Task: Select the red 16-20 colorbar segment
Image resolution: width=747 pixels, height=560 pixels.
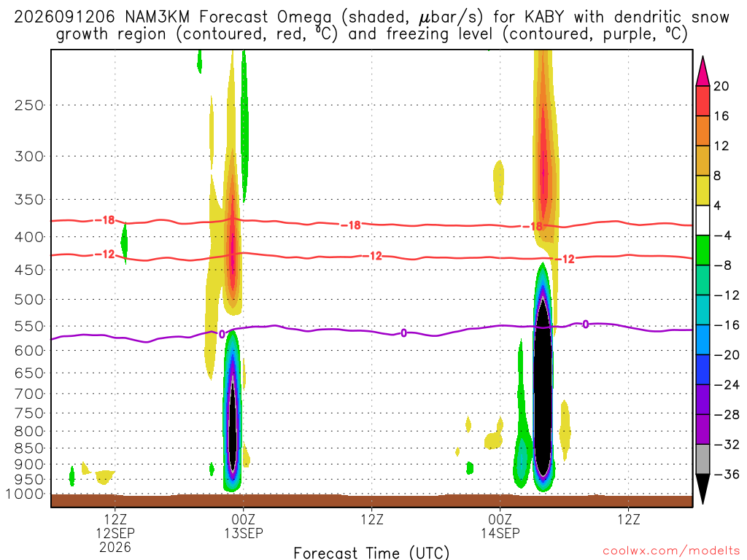Action: tap(703, 101)
